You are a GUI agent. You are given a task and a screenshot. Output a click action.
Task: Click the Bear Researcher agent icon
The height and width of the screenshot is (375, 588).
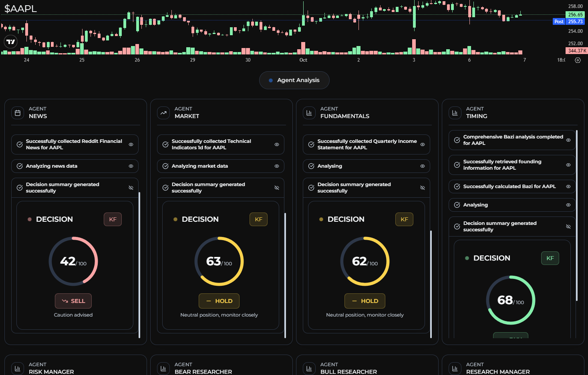coord(163,368)
